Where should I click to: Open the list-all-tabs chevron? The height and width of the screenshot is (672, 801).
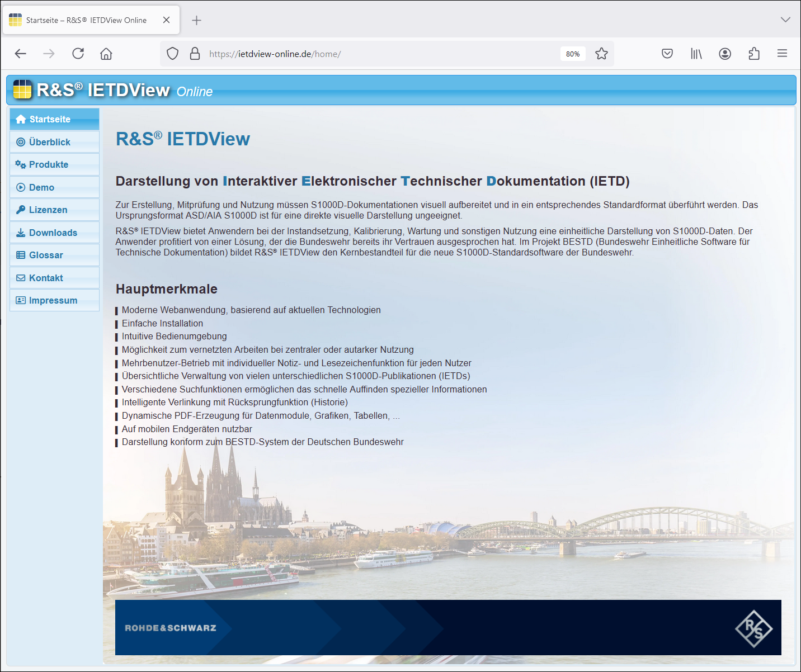pyautogui.click(x=786, y=20)
